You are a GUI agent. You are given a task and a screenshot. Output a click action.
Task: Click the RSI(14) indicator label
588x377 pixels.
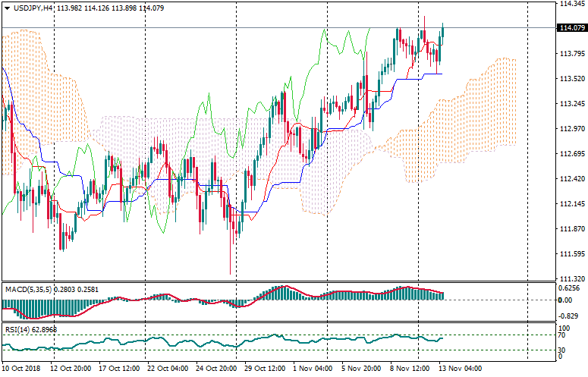click(x=18, y=330)
